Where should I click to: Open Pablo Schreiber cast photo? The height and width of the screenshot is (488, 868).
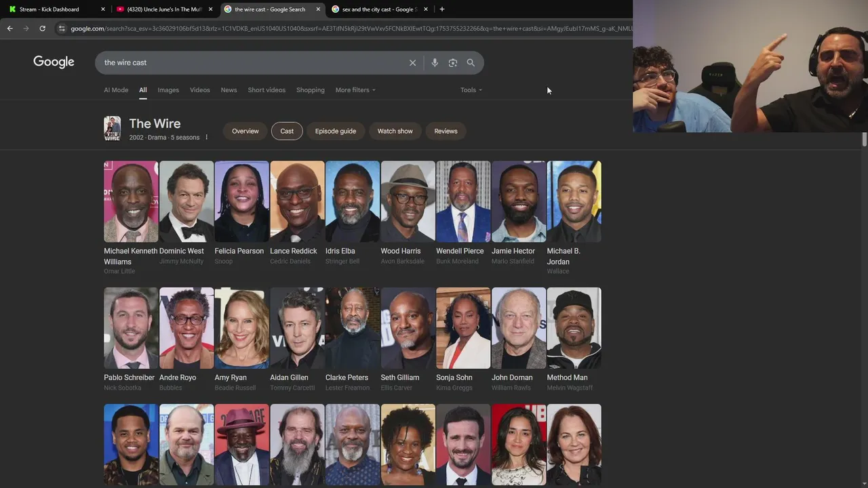point(131,328)
